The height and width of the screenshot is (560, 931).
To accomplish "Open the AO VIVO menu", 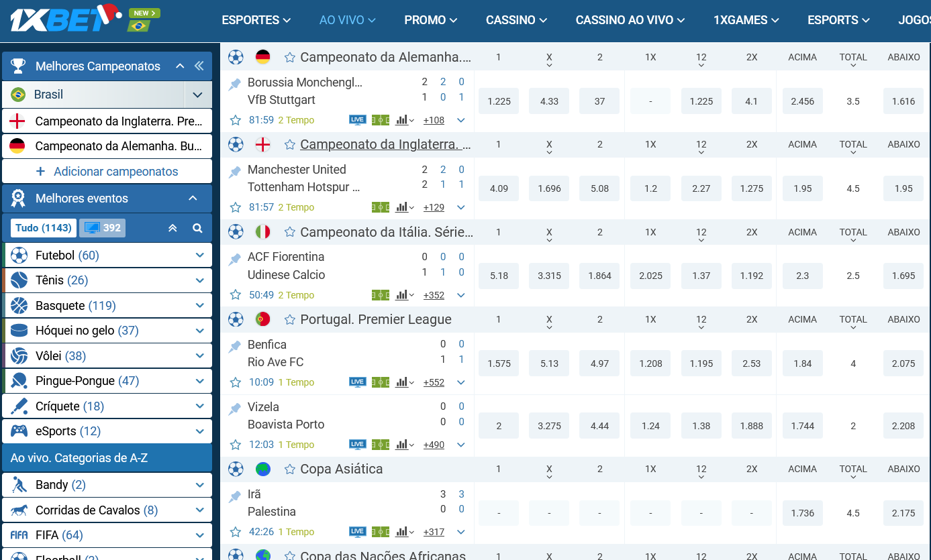I will coord(347,20).
